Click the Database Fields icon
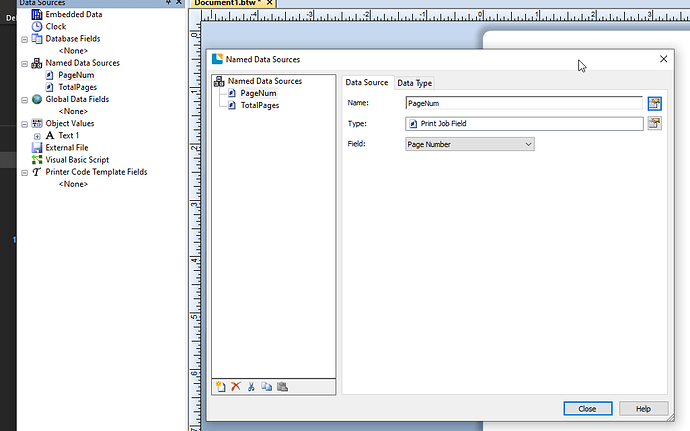The height and width of the screenshot is (431, 690). pos(37,39)
